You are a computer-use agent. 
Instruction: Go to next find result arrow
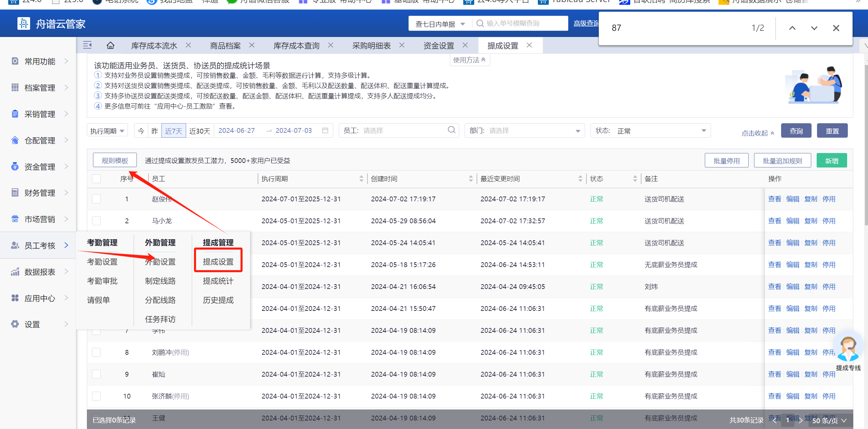(x=814, y=28)
